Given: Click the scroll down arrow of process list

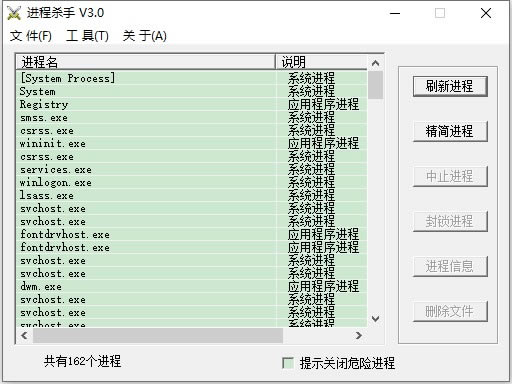Looking at the screenshot, I should pyautogui.click(x=375, y=319).
